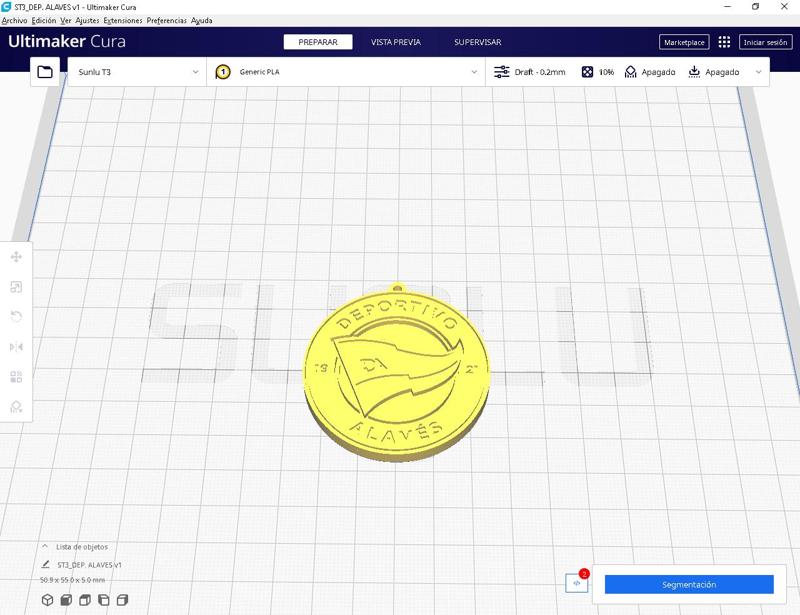Switch to the PREPARAR stage tab

(318, 42)
